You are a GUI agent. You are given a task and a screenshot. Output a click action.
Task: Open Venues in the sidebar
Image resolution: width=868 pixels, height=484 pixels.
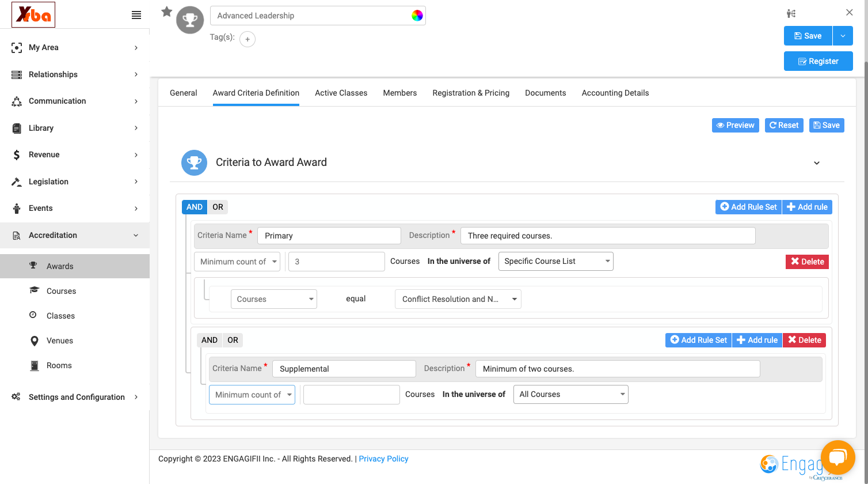click(60, 341)
